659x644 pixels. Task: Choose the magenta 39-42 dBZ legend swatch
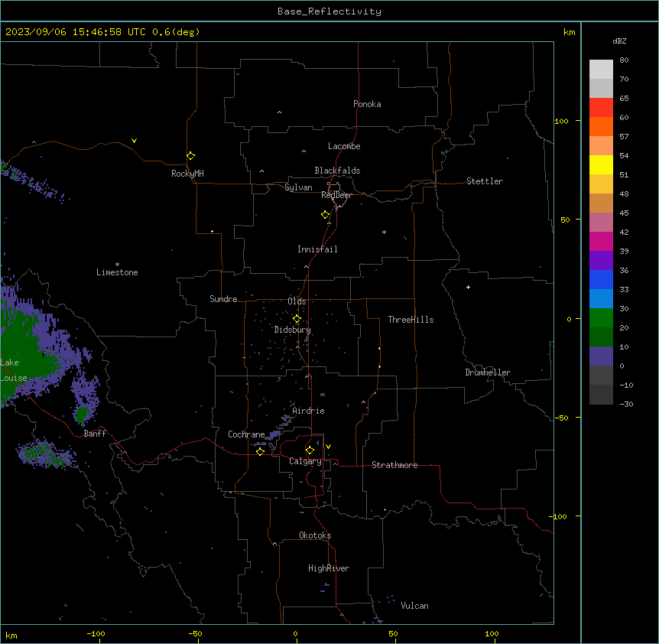601,241
